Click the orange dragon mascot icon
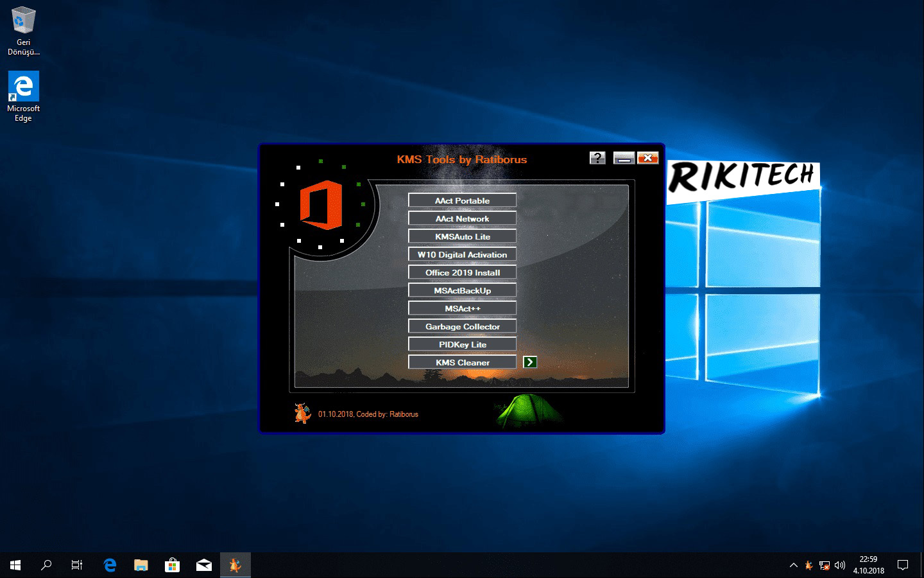924x578 pixels. 302,414
